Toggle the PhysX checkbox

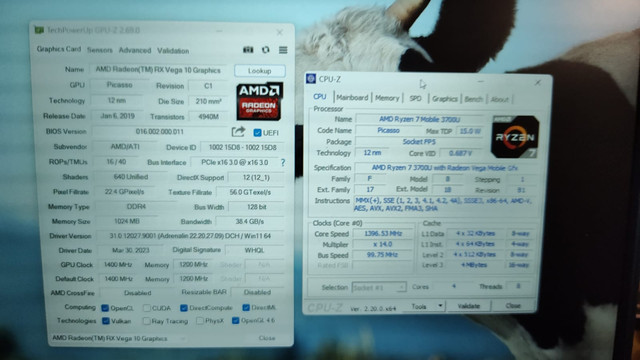200,321
